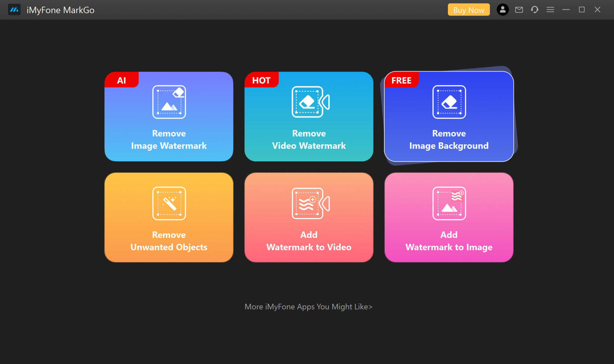Click the 'Watermark to Video' card label text

(309, 247)
